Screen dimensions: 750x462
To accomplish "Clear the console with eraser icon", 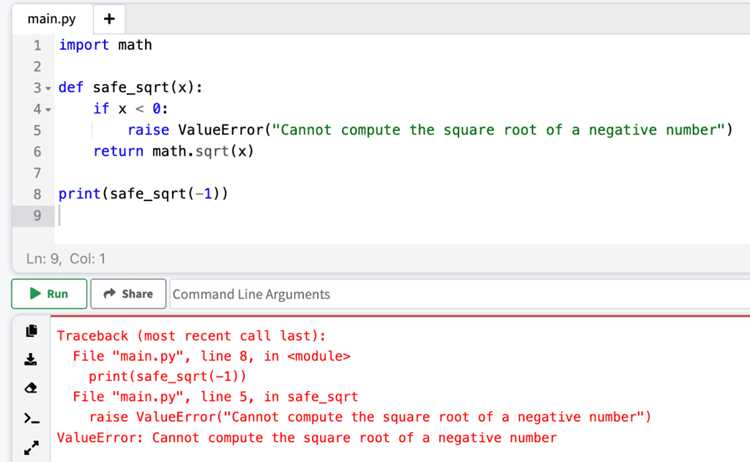I will point(31,388).
